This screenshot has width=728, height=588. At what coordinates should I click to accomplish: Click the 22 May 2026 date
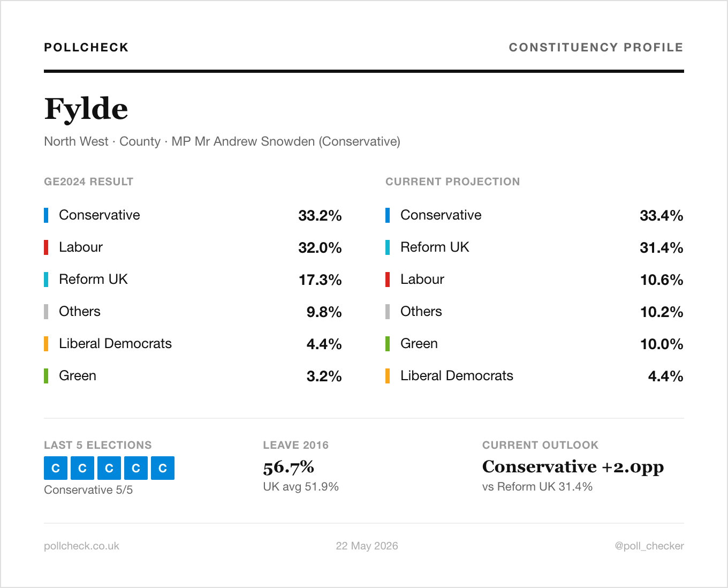point(367,546)
